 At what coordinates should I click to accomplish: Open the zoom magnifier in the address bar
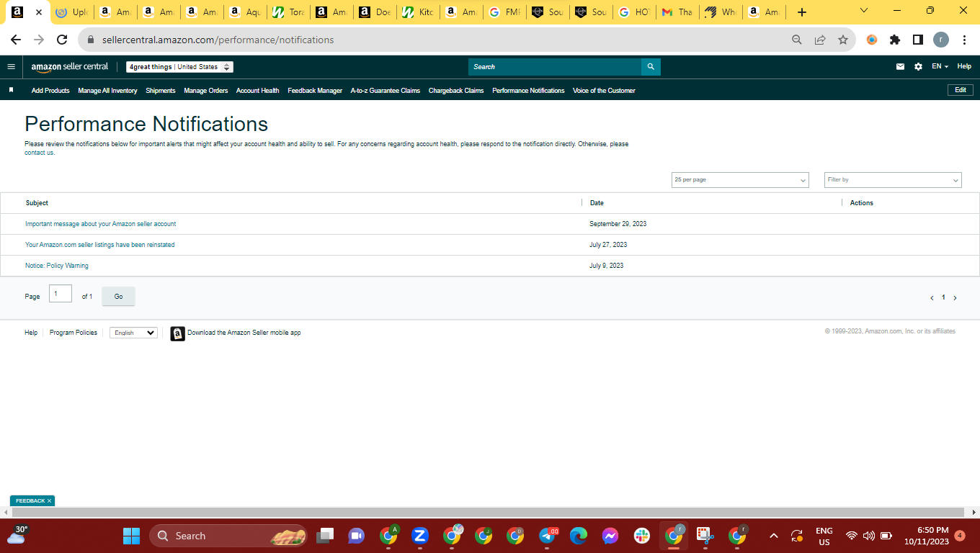pyautogui.click(x=797, y=40)
